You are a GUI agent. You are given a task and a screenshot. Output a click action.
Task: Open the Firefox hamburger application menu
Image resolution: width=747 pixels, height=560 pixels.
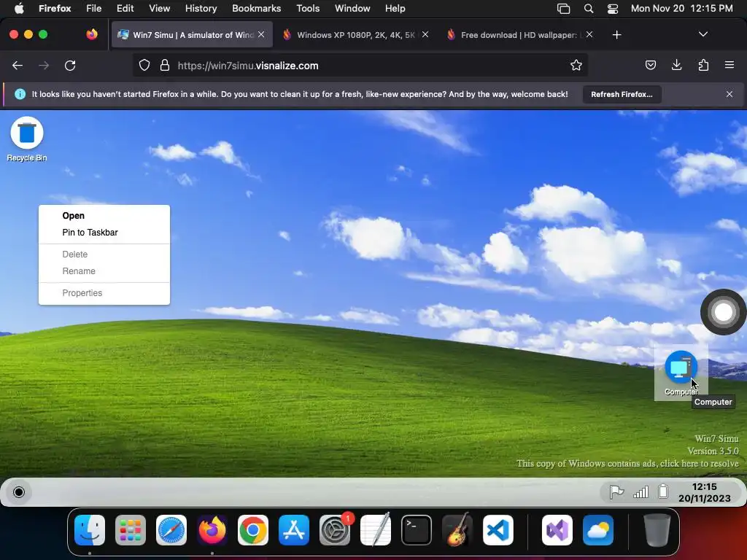(729, 65)
